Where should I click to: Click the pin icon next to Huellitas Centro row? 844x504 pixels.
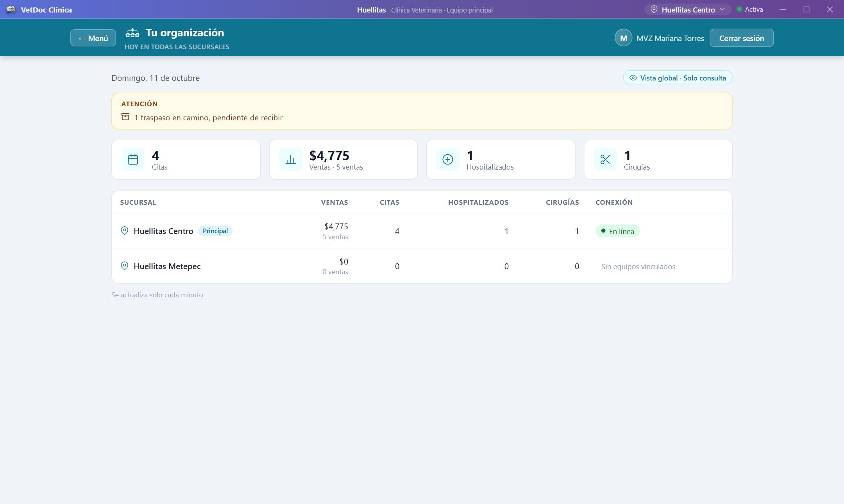pos(124,231)
